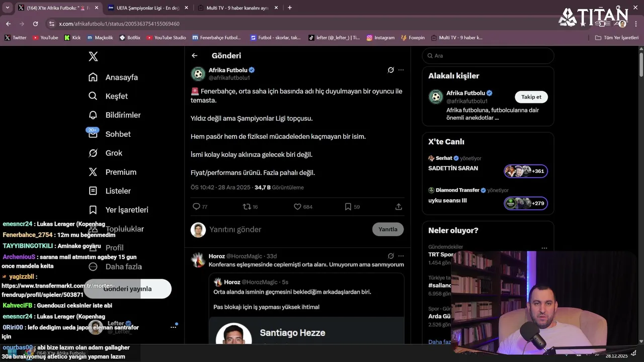The image size is (644, 362).
Task: Open Sohbet messages
Action: pos(110,134)
